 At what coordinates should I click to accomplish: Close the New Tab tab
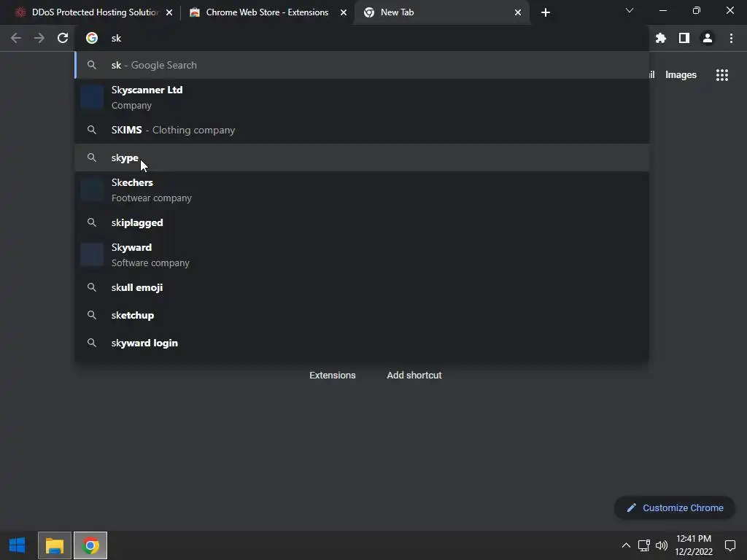click(x=518, y=12)
